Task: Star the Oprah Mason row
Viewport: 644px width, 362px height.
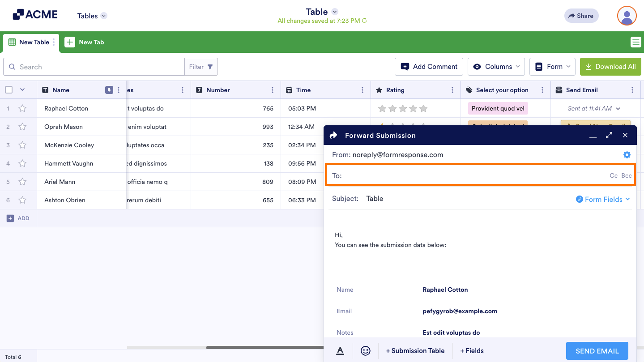Action: coord(22,127)
